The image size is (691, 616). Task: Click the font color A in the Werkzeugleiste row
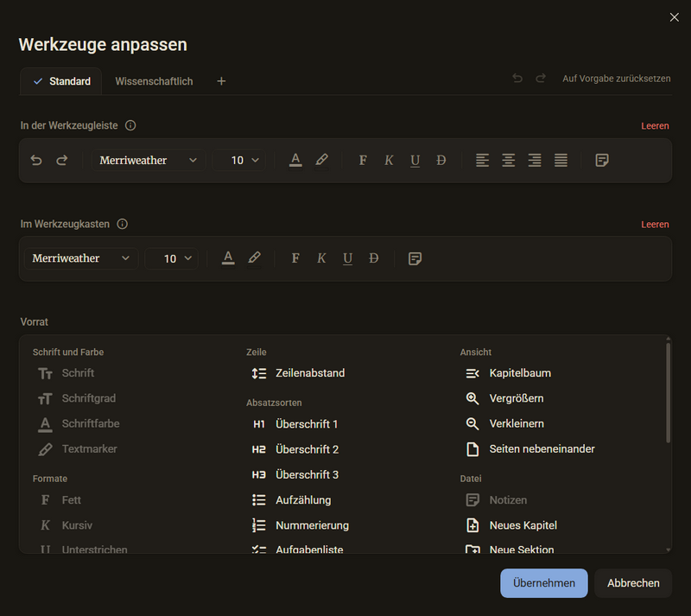point(295,160)
